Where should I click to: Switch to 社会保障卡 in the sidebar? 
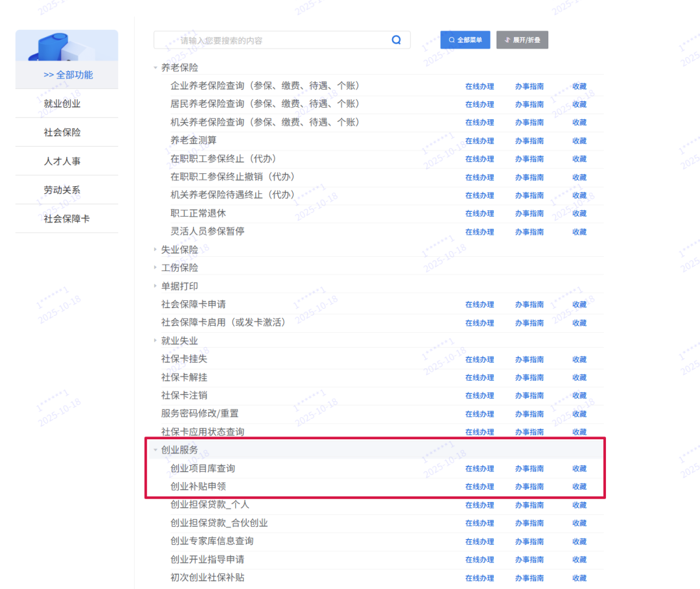pos(67,219)
